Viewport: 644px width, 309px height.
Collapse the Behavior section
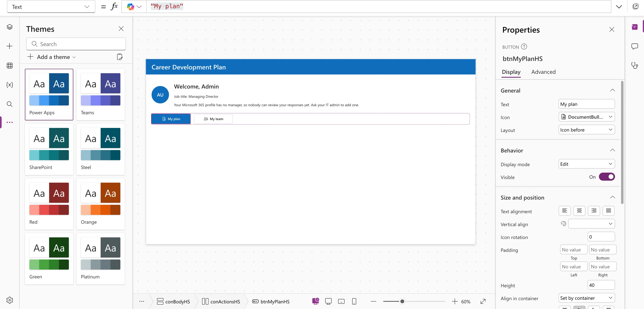[x=612, y=150]
